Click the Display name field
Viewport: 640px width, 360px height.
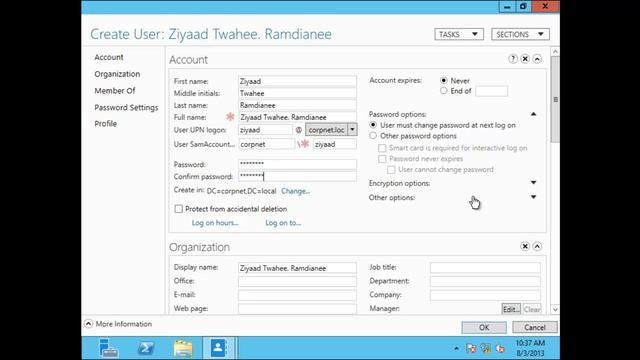pyautogui.click(x=297, y=268)
